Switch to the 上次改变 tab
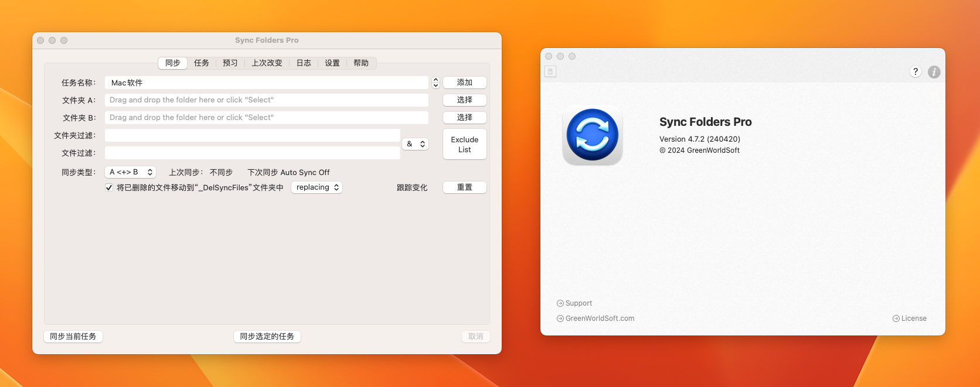Image resolution: width=980 pixels, height=387 pixels. [267, 63]
